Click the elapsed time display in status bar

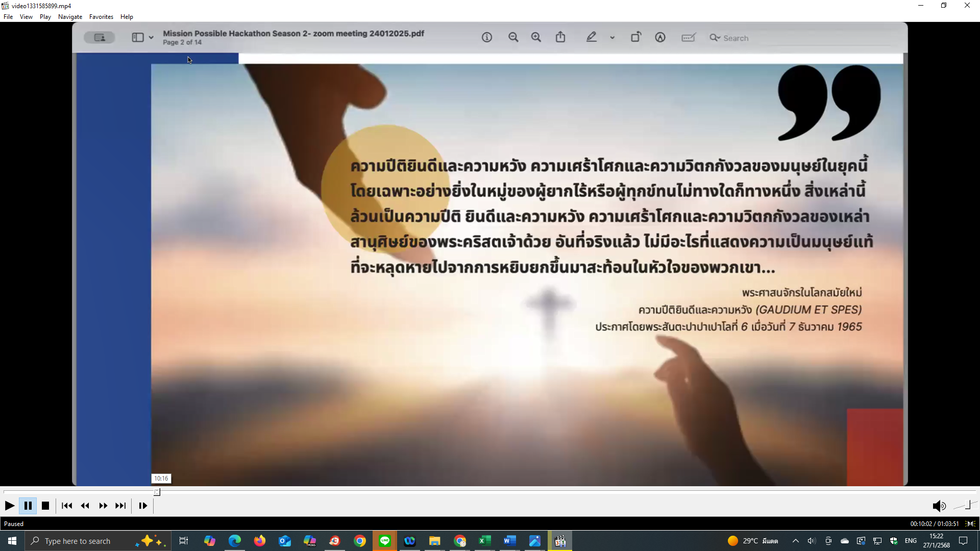[934, 523]
